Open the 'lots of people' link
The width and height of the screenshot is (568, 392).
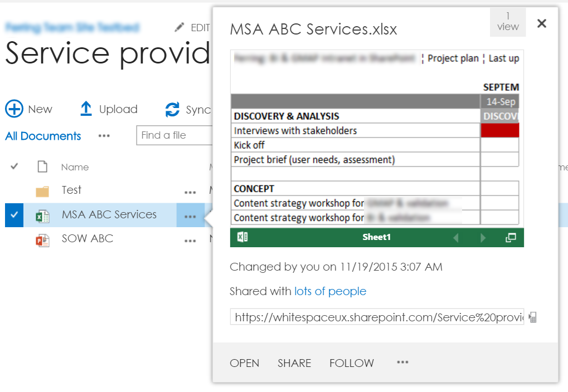(330, 291)
